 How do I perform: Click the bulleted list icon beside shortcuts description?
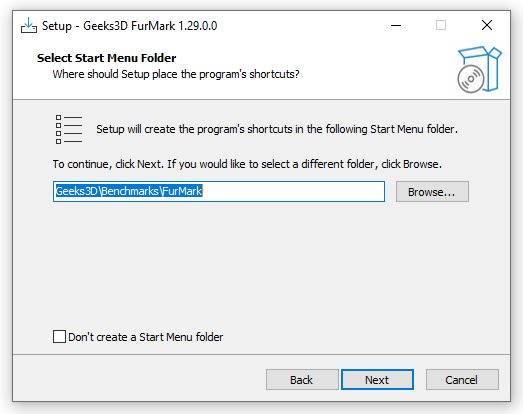tap(68, 129)
